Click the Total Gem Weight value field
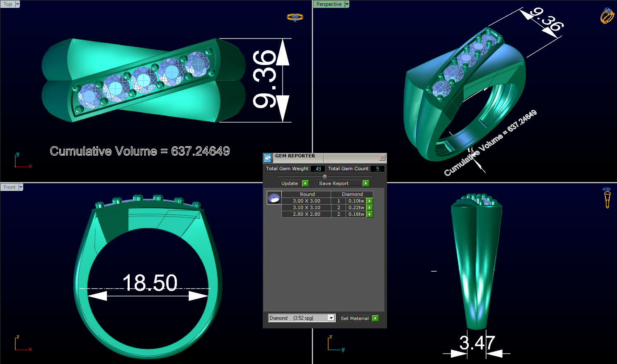This screenshot has width=617, height=364. tap(318, 169)
